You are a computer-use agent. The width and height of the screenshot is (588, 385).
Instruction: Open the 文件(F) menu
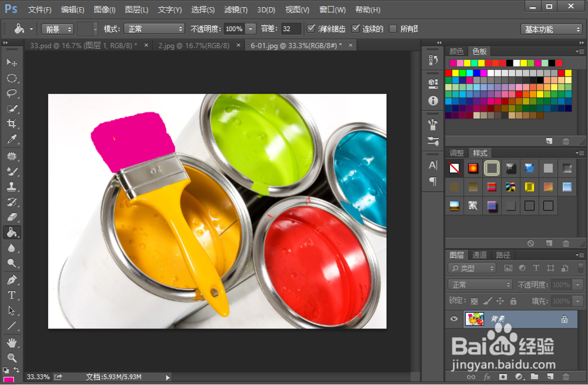coord(40,10)
